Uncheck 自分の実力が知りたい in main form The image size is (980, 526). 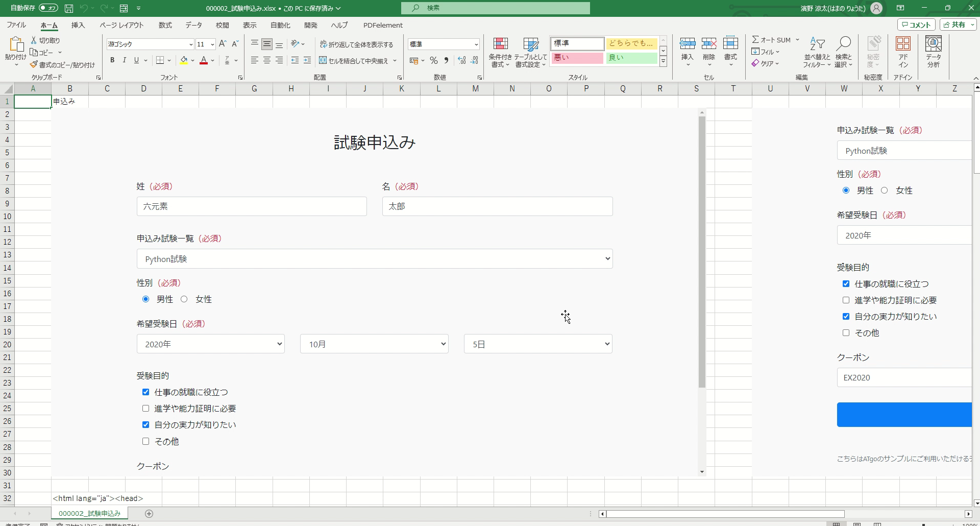146,425
